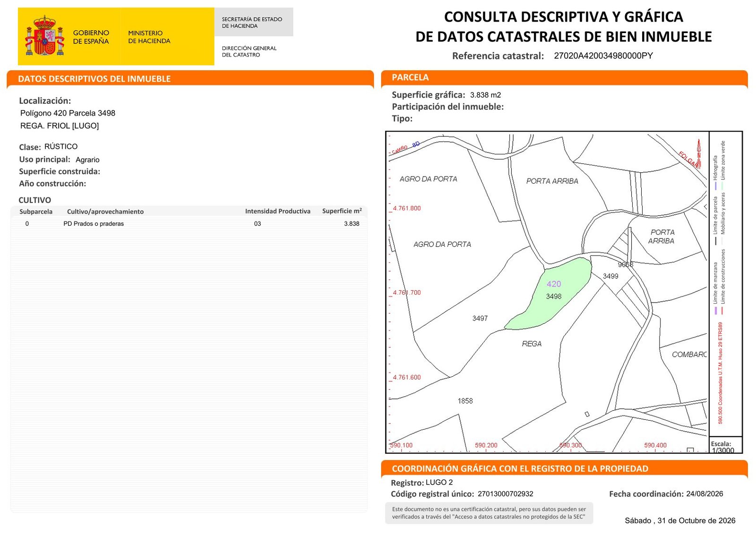Click the UTM Huso 29 ETRS89 legend text
The width and height of the screenshot is (756, 533).
pos(721,373)
